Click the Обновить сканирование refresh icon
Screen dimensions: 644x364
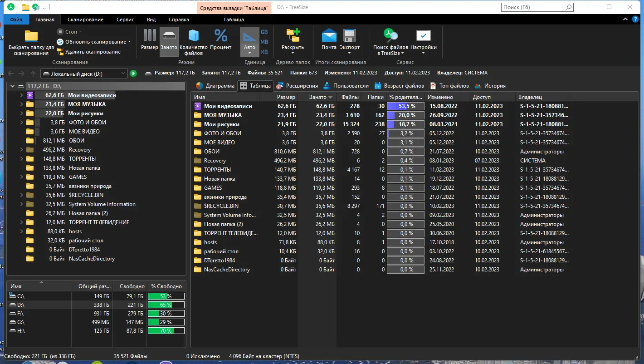click(60, 42)
